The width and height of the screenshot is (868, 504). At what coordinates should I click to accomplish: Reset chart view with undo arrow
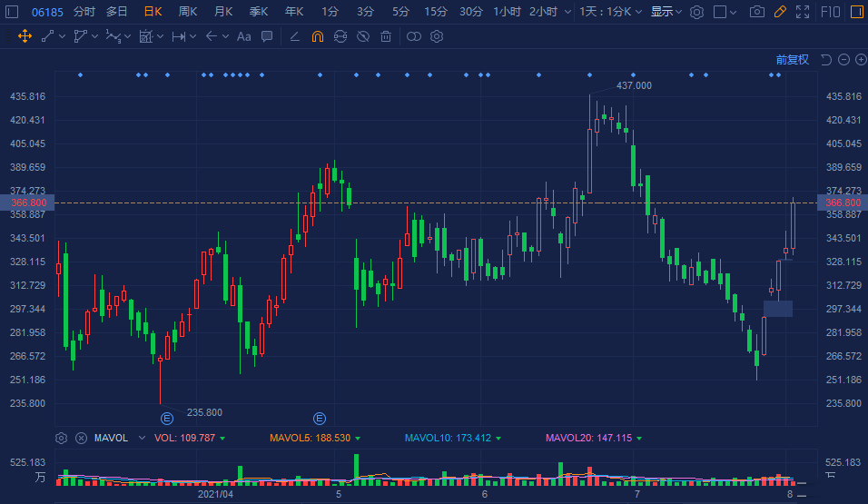click(x=826, y=60)
